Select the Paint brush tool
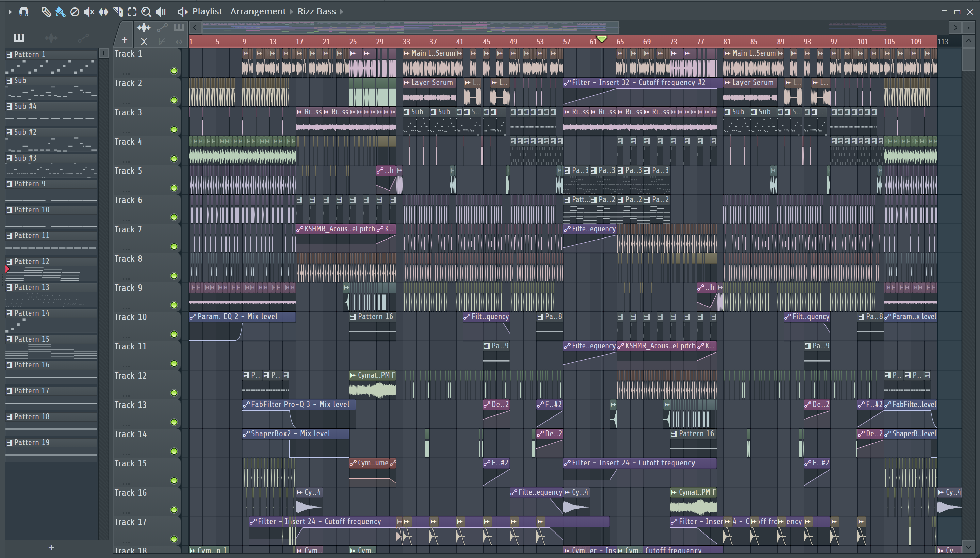 tap(60, 12)
